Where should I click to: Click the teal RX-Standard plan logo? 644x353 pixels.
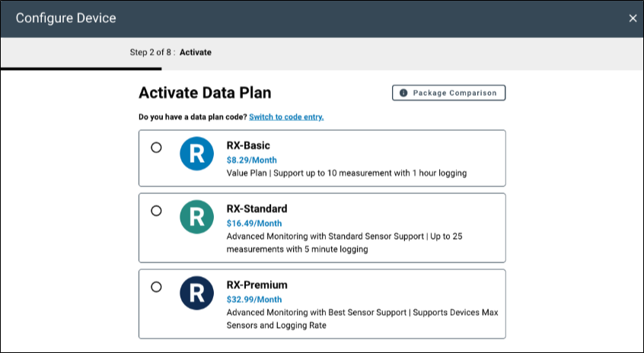coord(198,218)
